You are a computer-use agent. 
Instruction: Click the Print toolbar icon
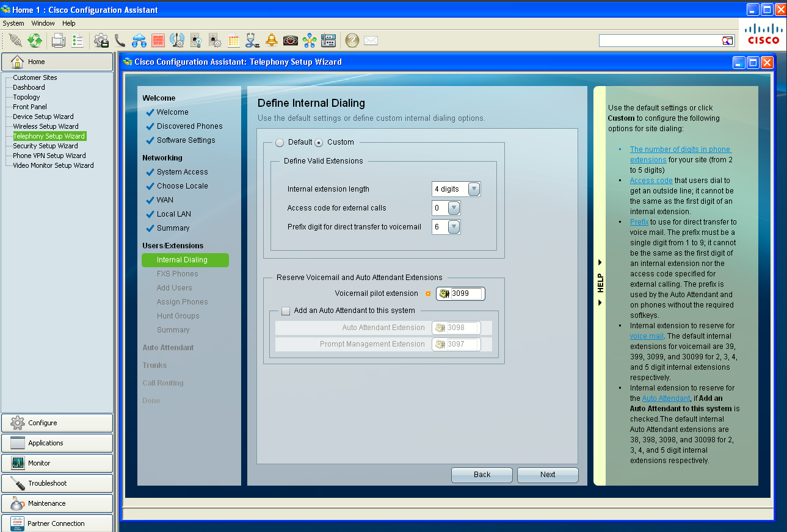point(59,41)
